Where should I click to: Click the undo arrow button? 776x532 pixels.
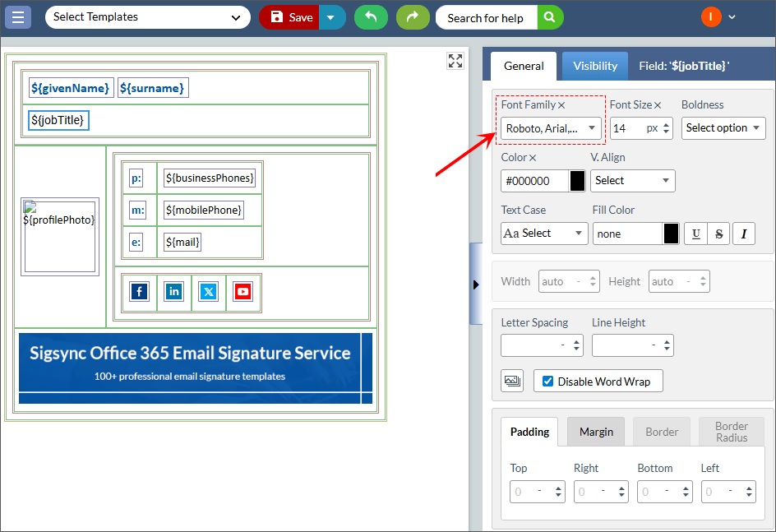pos(371,17)
